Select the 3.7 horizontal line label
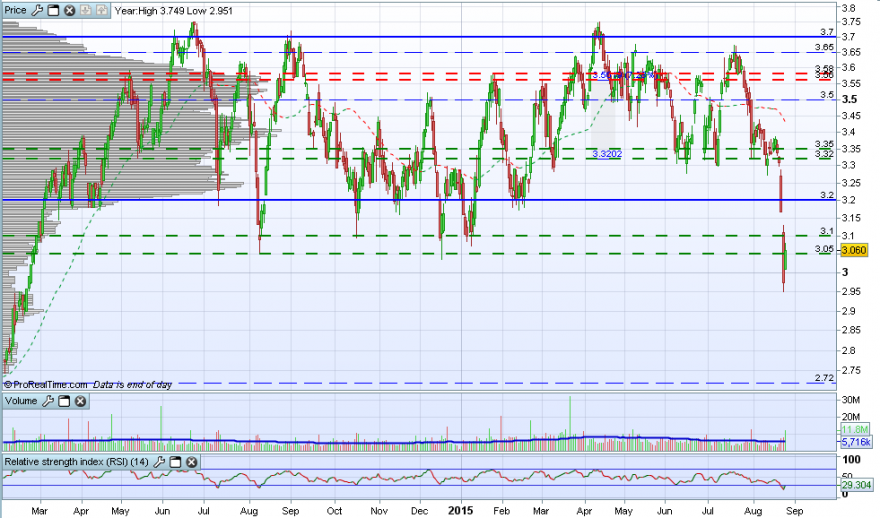 (x=827, y=32)
